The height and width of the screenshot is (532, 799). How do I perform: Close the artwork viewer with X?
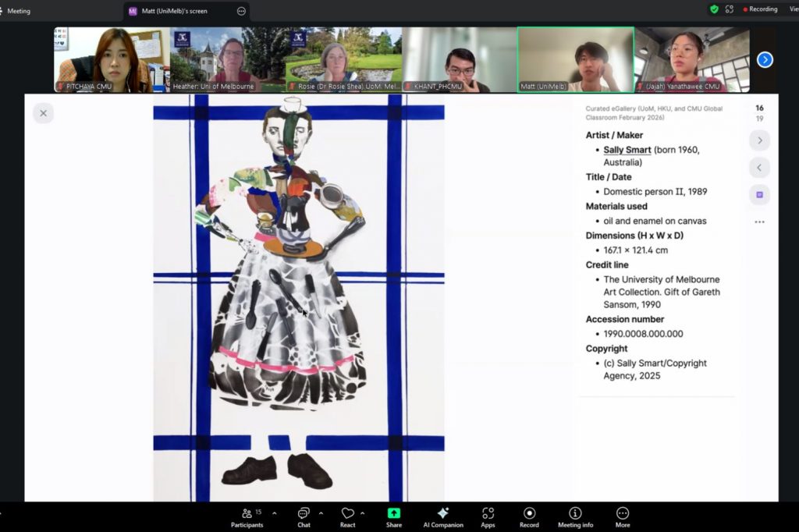pos(43,113)
